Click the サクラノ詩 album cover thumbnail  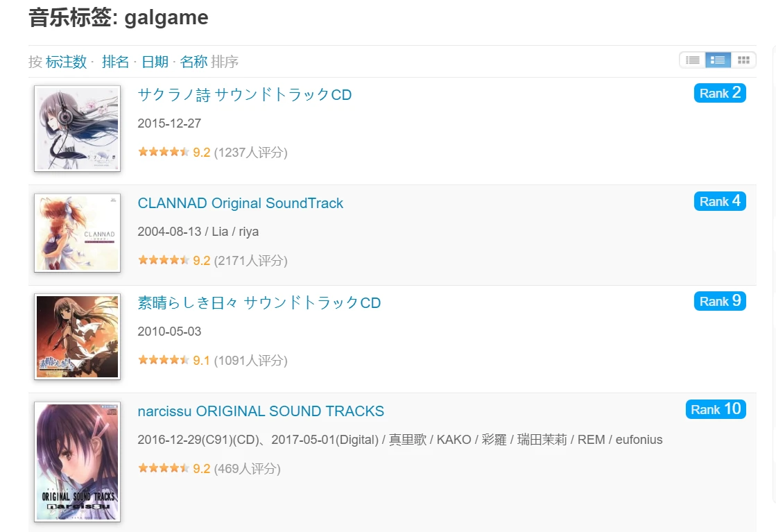click(x=77, y=128)
